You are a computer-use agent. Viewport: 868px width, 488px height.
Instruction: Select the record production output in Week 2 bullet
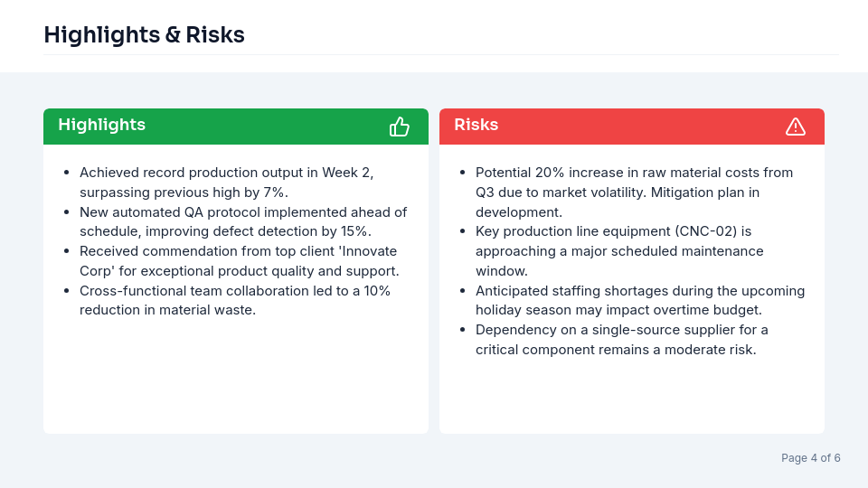click(226, 182)
